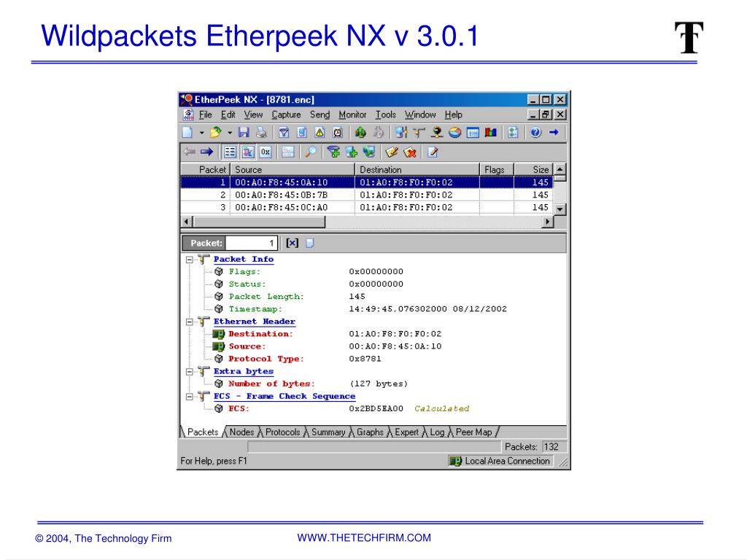Open the pie chart statistics icon
This screenshot has width=747, height=560.
[x=454, y=133]
